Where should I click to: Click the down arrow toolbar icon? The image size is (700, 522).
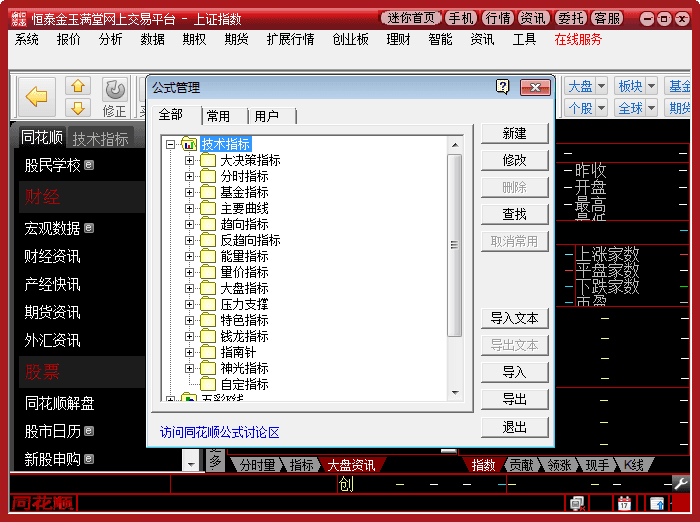coord(78,108)
